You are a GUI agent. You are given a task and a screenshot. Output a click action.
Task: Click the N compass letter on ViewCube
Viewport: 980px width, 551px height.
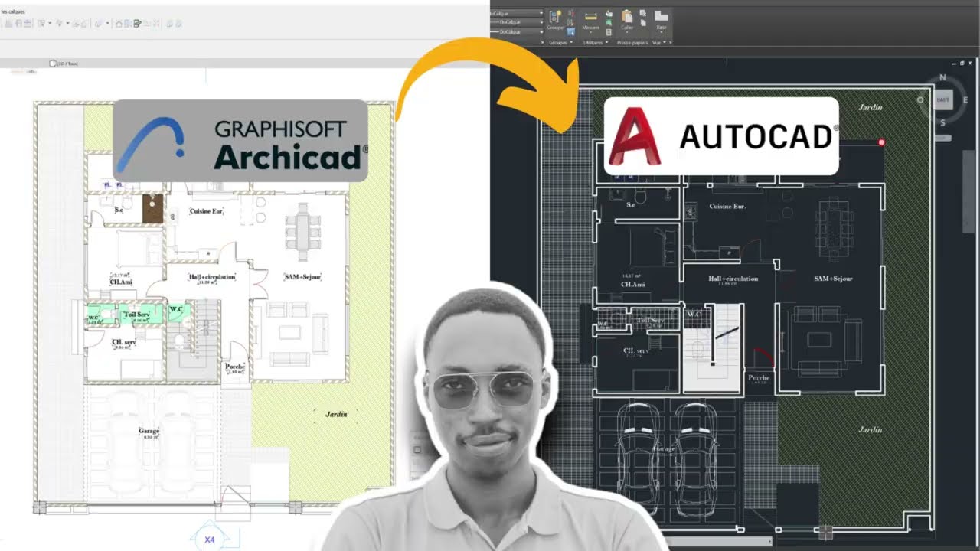point(942,77)
